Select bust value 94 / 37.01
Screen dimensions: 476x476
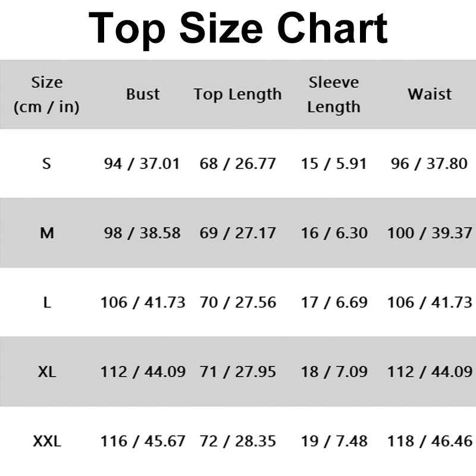142,164
